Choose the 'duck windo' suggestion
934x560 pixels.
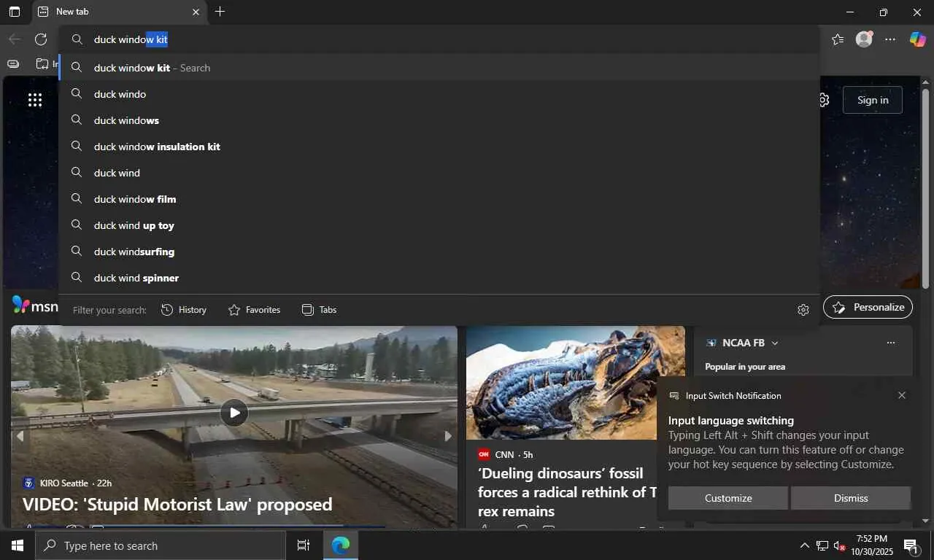pos(440,94)
